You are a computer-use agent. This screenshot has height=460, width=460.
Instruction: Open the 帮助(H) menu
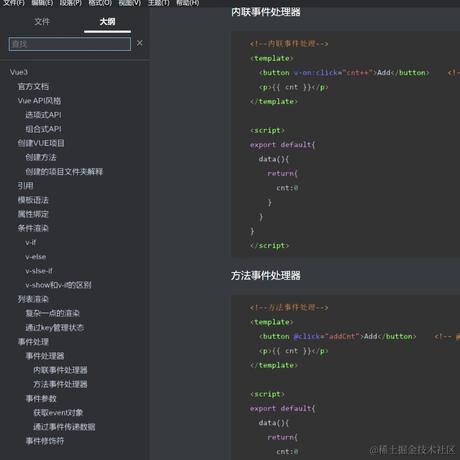point(188,3)
